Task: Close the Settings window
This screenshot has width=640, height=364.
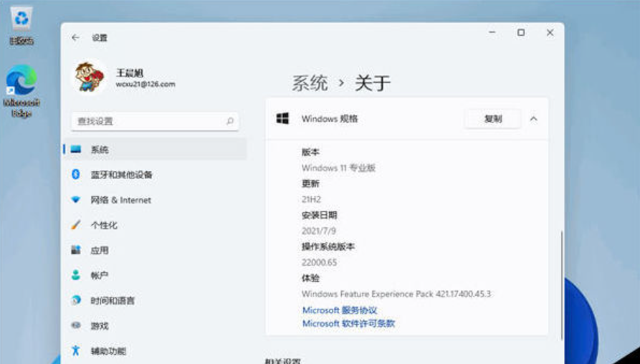Action: click(550, 33)
